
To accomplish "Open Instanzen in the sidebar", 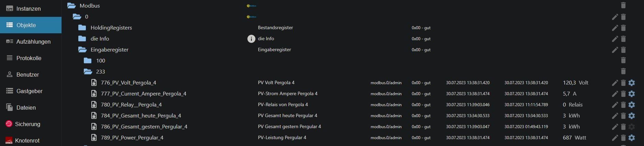I will 29,9.
